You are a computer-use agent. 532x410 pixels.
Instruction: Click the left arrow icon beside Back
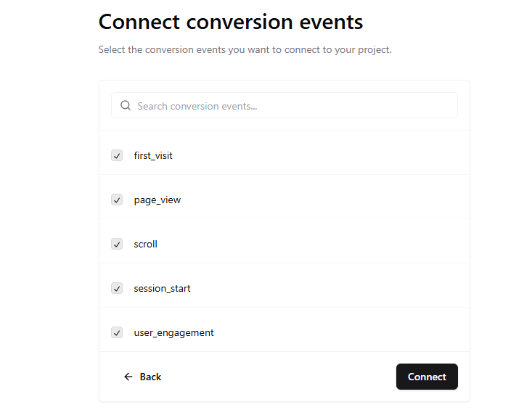coord(128,377)
